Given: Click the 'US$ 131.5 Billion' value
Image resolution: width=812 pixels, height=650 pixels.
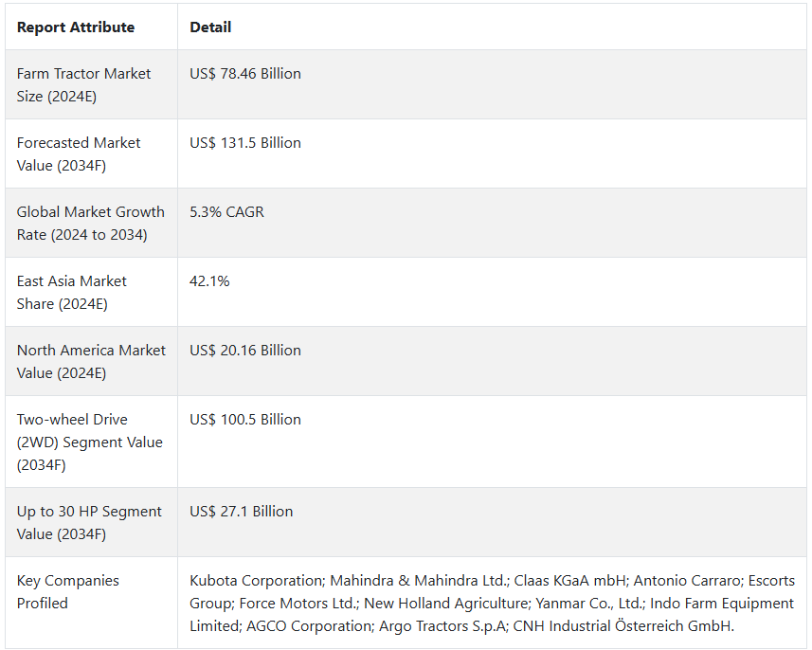Looking at the screenshot, I should pyautogui.click(x=245, y=143).
